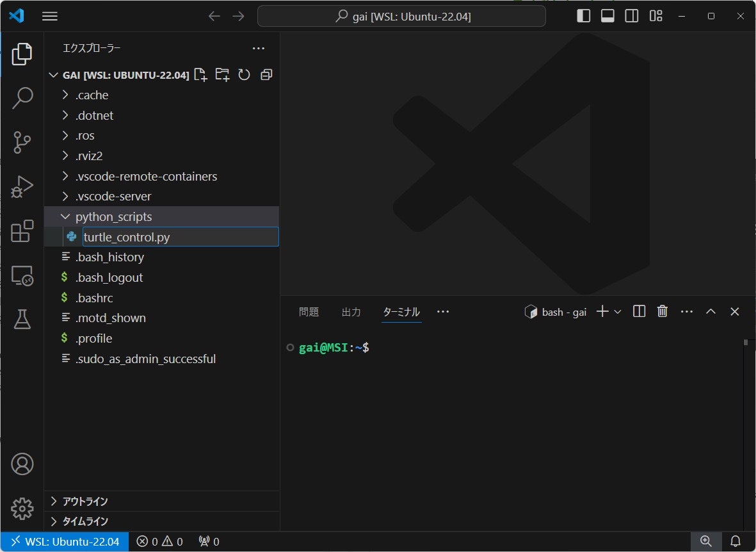Select the bash - gai terminal label
The image size is (756, 552).
point(556,313)
